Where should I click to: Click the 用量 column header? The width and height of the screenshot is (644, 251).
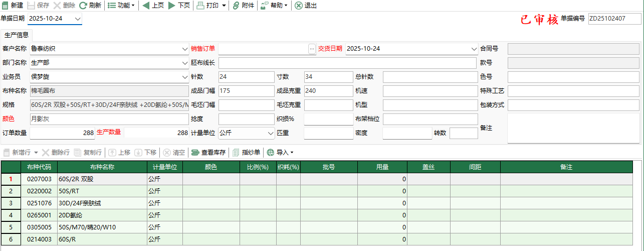pos(382,167)
